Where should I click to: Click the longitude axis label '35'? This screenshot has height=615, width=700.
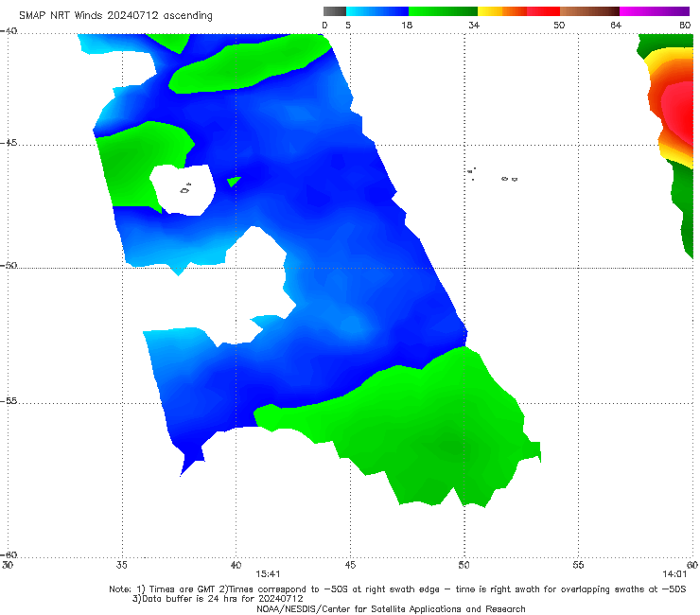point(122,566)
